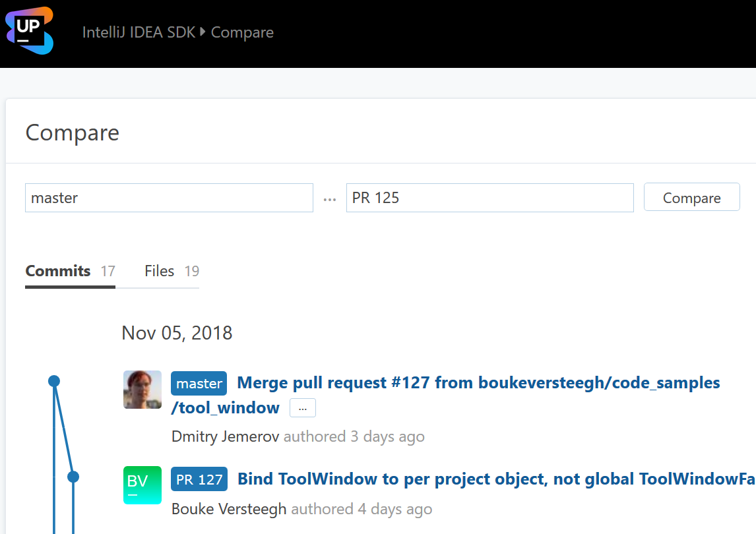Screen dimensions: 756x534
Task: Expand the merge commit message ellipsis
Action: (x=303, y=408)
